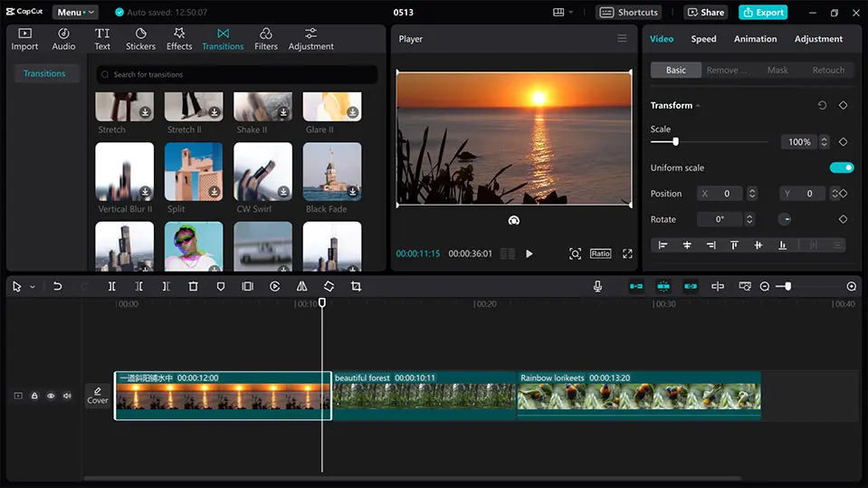Image resolution: width=868 pixels, height=488 pixels.
Task: Open the Mask tab
Action: click(x=777, y=70)
